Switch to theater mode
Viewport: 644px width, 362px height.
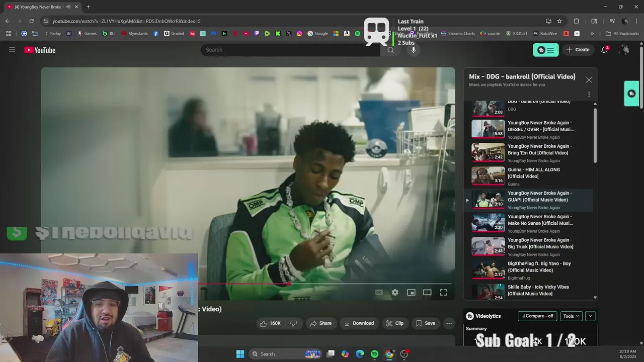click(427, 292)
